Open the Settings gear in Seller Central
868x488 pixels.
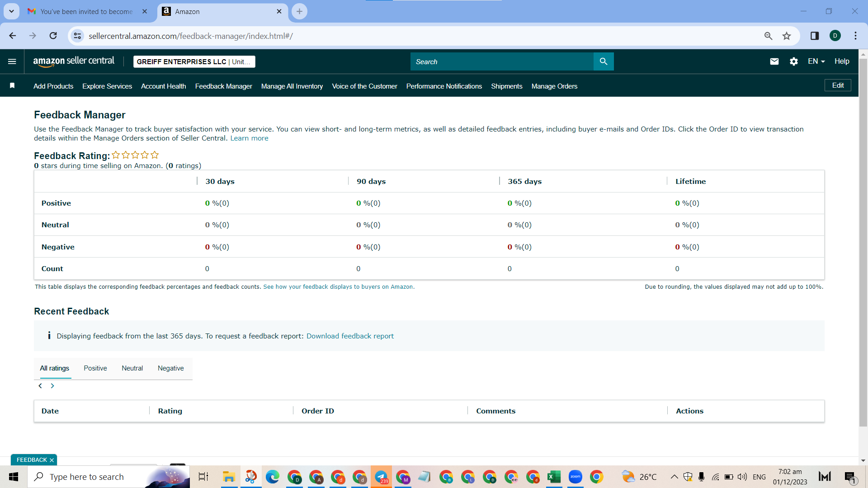[x=794, y=61]
